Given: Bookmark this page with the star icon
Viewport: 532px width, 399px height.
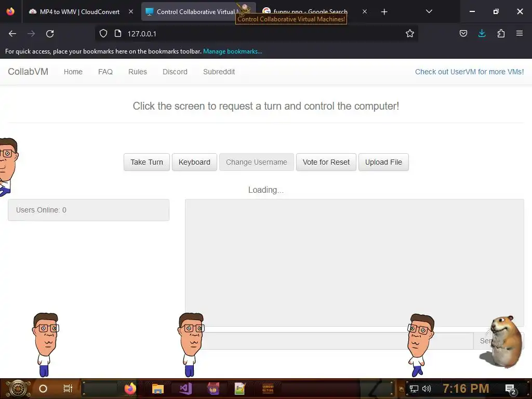Looking at the screenshot, I should [x=409, y=33].
